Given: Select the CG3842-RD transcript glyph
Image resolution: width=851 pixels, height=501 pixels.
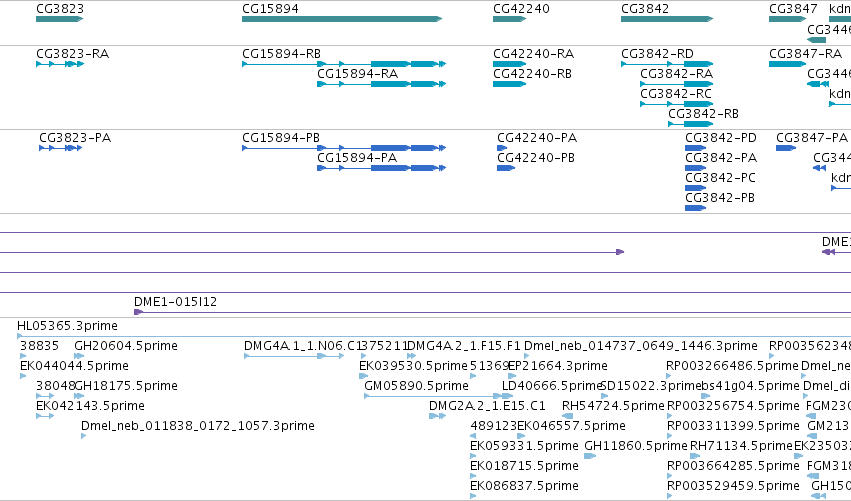Looking at the screenshot, I should (667, 64).
